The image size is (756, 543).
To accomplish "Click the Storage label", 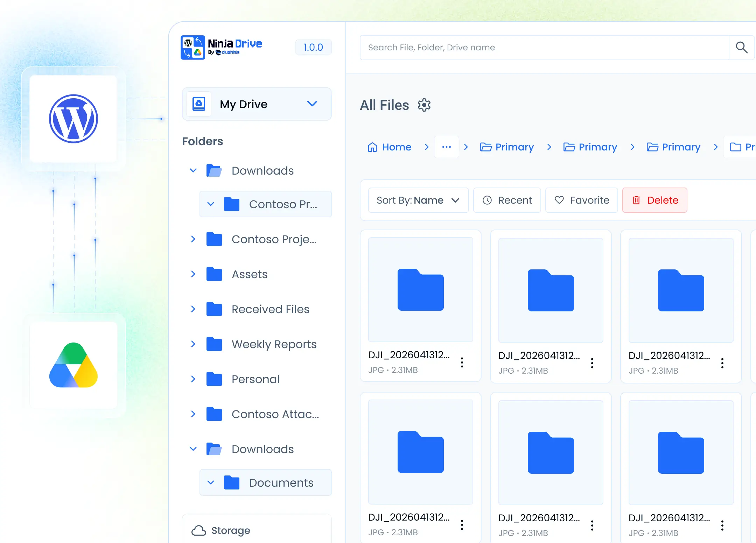I will (231, 530).
